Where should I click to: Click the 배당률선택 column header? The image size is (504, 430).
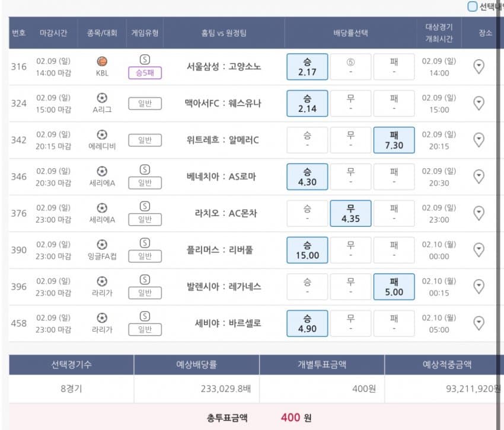(x=350, y=33)
